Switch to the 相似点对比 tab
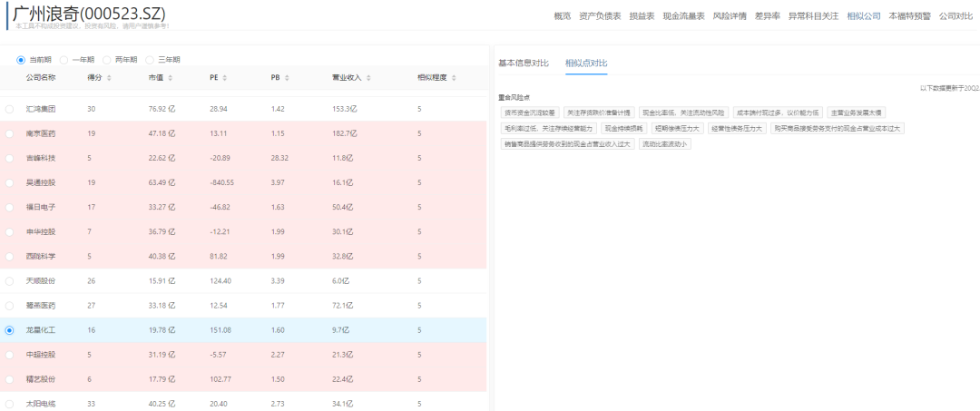The width and height of the screenshot is (980, 411). [x=586, y=64]
